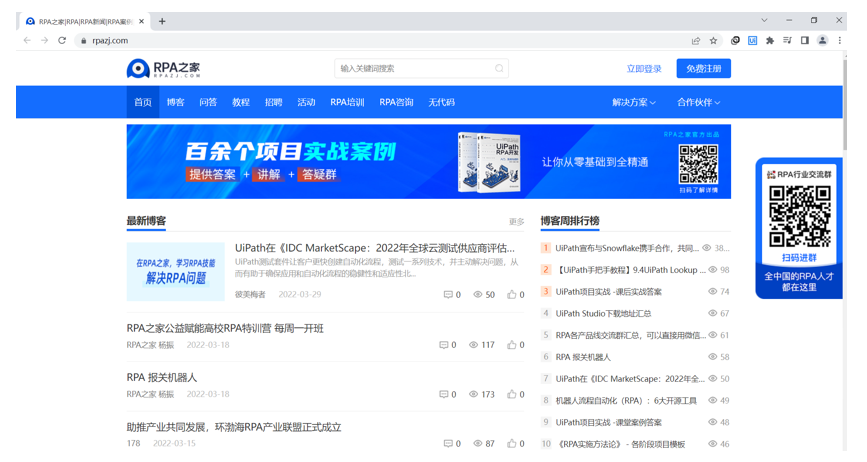Expand the 解决方案 dropdown menu

point(634,102)
